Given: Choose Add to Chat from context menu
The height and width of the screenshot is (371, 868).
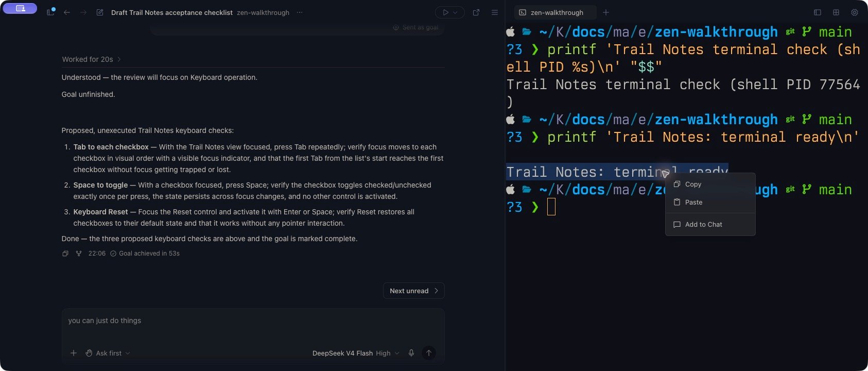Looking at the screenshot, I should point(710,225).
